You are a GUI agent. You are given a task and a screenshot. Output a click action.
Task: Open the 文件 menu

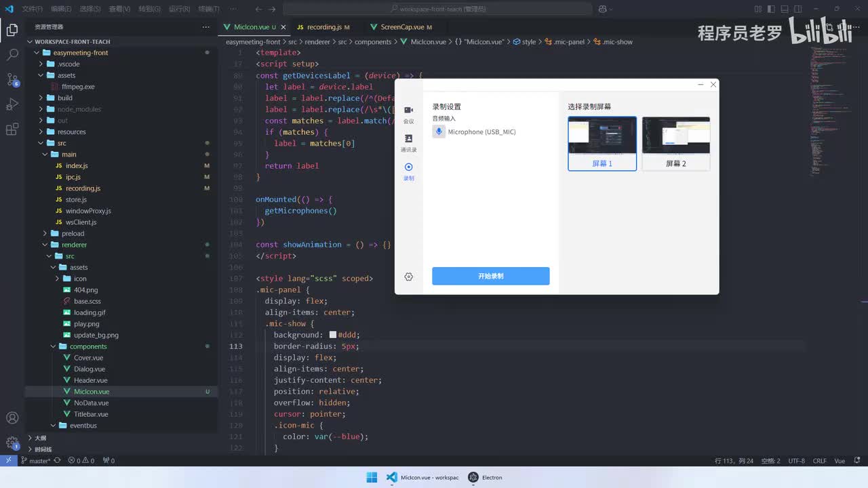[32, 9]
